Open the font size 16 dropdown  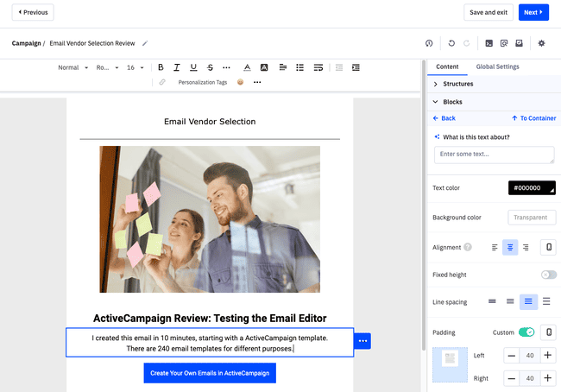click(136, 67)
